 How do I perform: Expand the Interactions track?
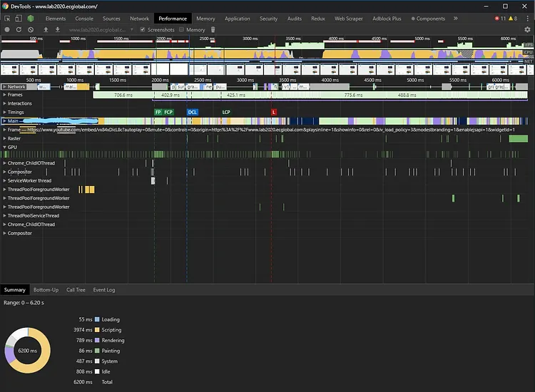tap(4, 103)
